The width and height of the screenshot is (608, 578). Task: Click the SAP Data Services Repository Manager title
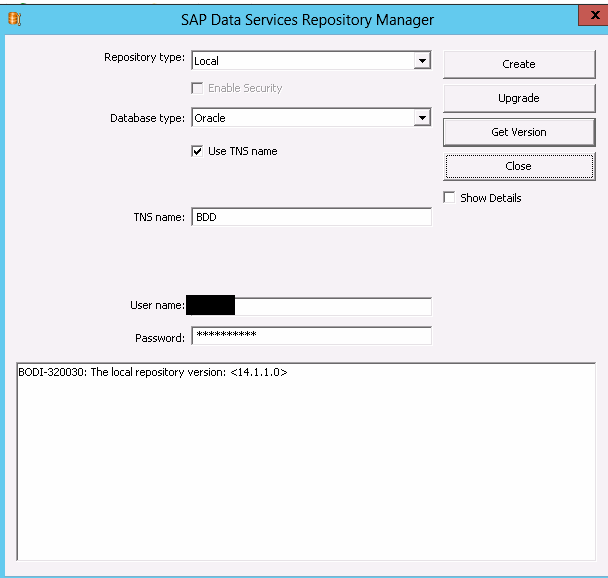click(307, 20)
